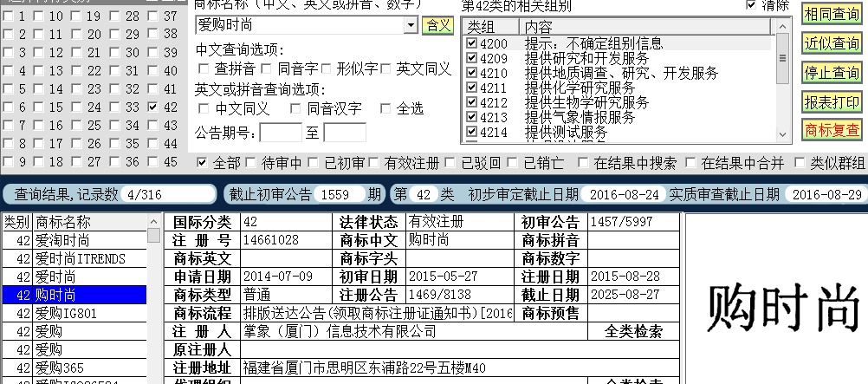
Task: Select the 爱淘时尚 result row
Action: click(74, 240)
